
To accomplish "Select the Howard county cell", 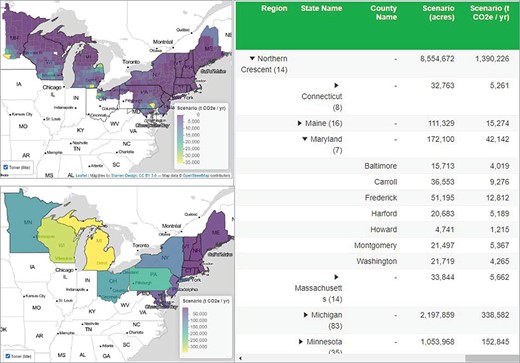I will [384, 229].
